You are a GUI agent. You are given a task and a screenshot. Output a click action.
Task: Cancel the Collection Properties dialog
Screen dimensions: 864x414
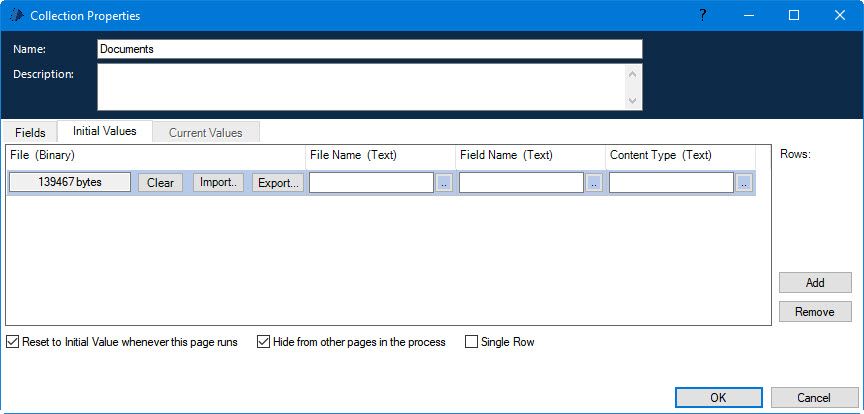pos(814,397)
